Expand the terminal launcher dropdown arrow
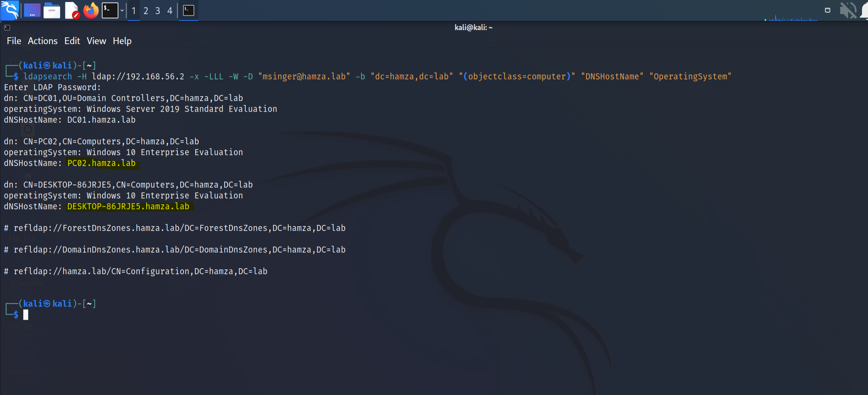 click(122, 11)
